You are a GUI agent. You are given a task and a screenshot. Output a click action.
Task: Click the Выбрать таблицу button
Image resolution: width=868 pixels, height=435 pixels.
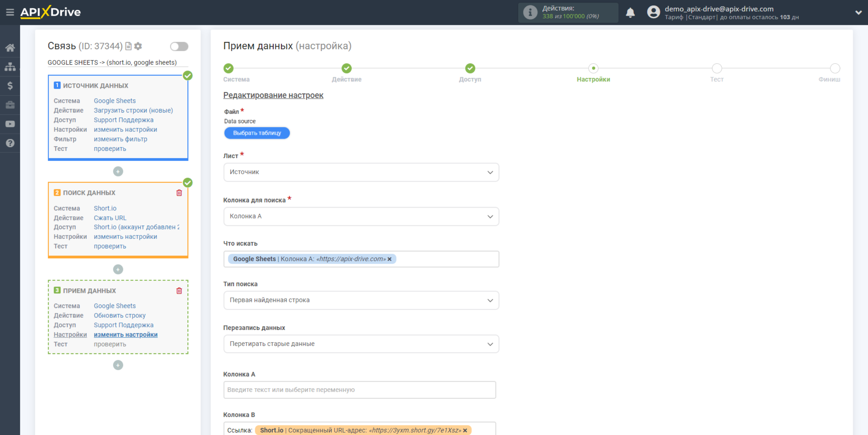(x=257, y=133)
